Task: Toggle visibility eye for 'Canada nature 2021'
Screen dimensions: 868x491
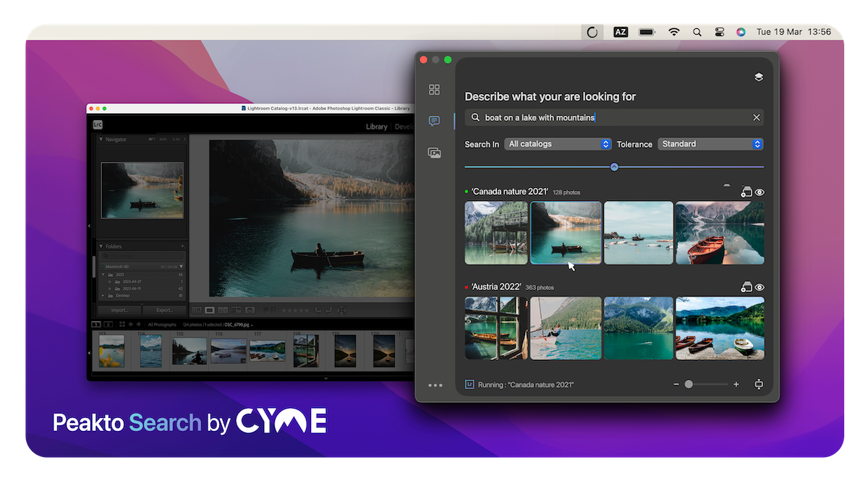Action: coord(759,192)
